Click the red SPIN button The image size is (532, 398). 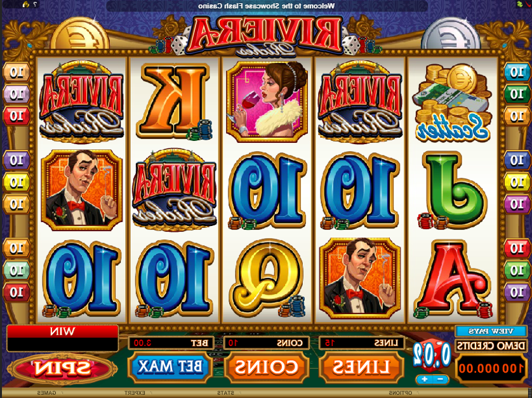click(62, 368)
